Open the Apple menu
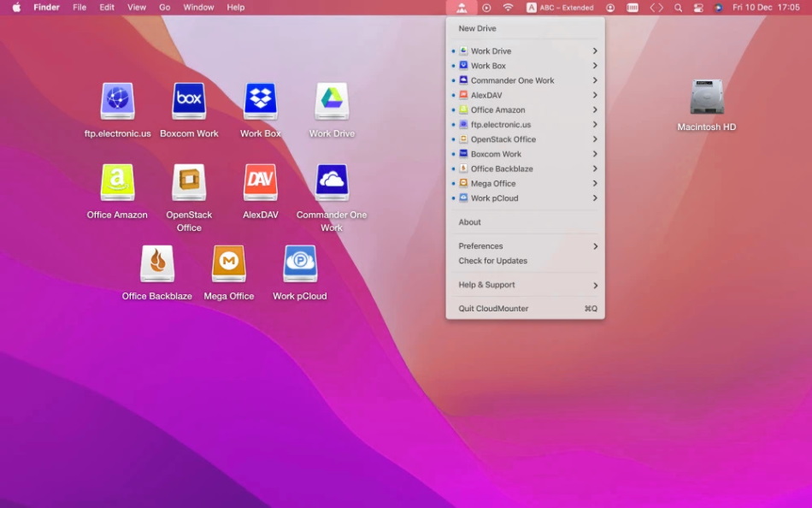This screenshot has height=508, width=812. [x=16, y=7]
